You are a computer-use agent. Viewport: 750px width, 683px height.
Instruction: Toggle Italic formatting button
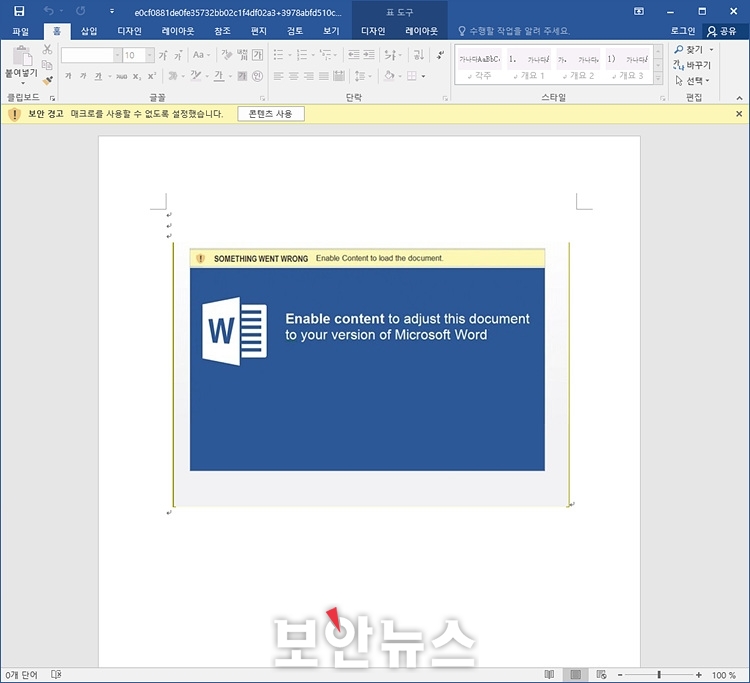tap(83, 76)
